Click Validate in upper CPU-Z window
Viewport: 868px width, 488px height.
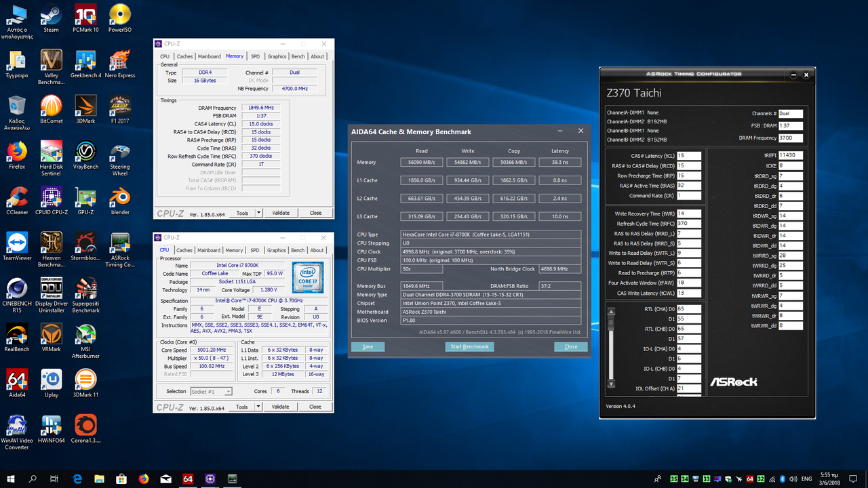(281, 213)
